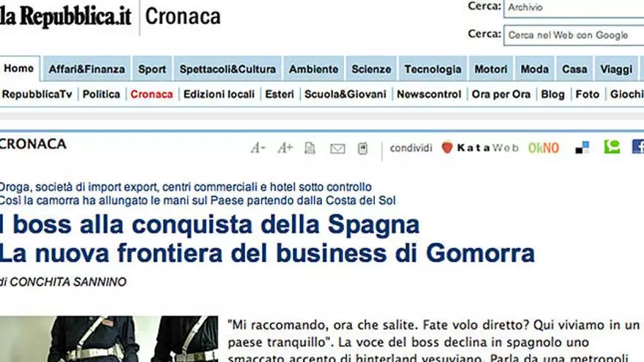Image resolution: width=644 pixels, height=362 pixels.
Task: Switch to the Tecnologia tab
Action: coord(433,69)
